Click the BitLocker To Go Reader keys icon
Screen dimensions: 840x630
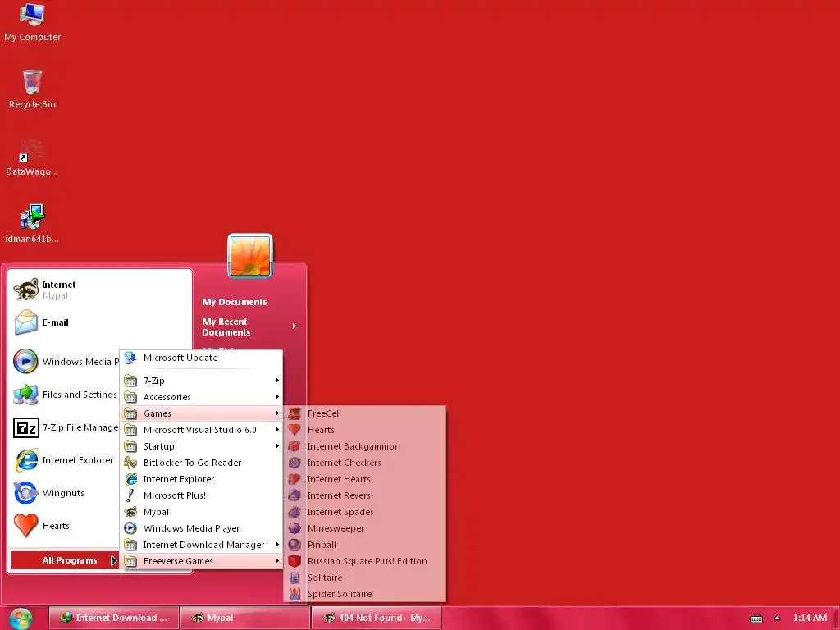coord(130,463)
